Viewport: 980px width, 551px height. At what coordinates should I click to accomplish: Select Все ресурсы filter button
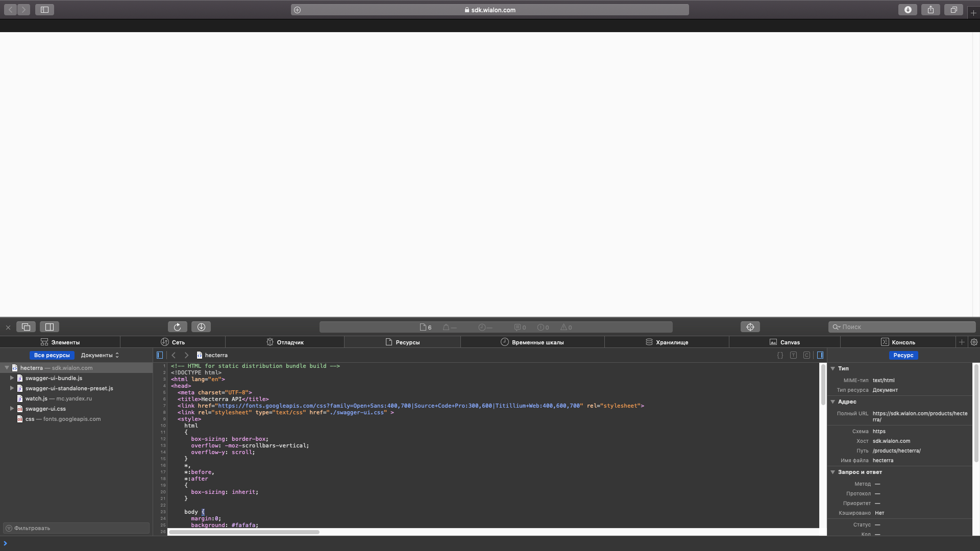(x=52, y=355)
